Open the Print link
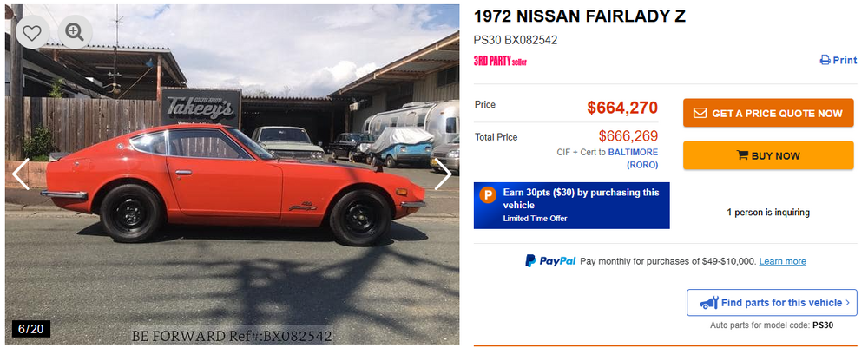 838,60
